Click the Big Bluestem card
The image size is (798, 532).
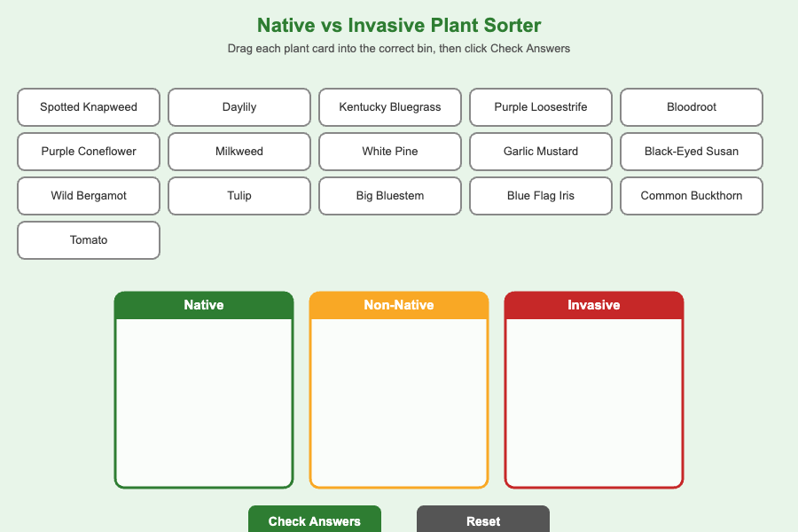pos(390,195)
